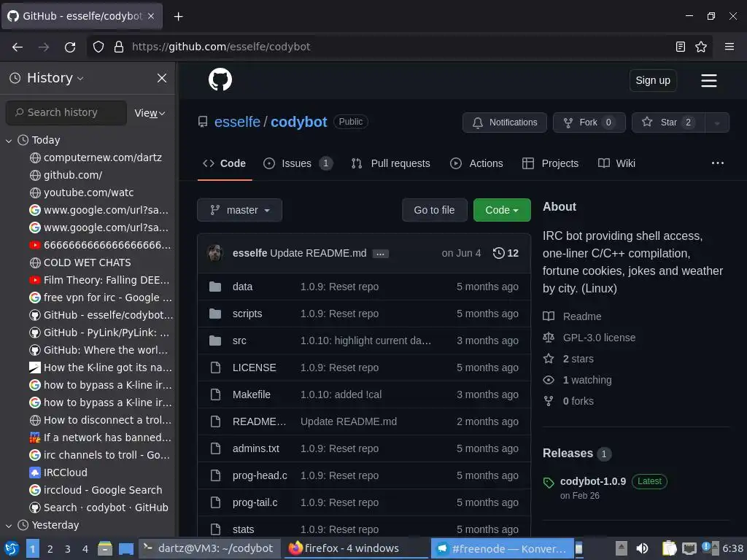Open youtube.com/watc history entry
The image size is (747, 560).
point(82,192)
